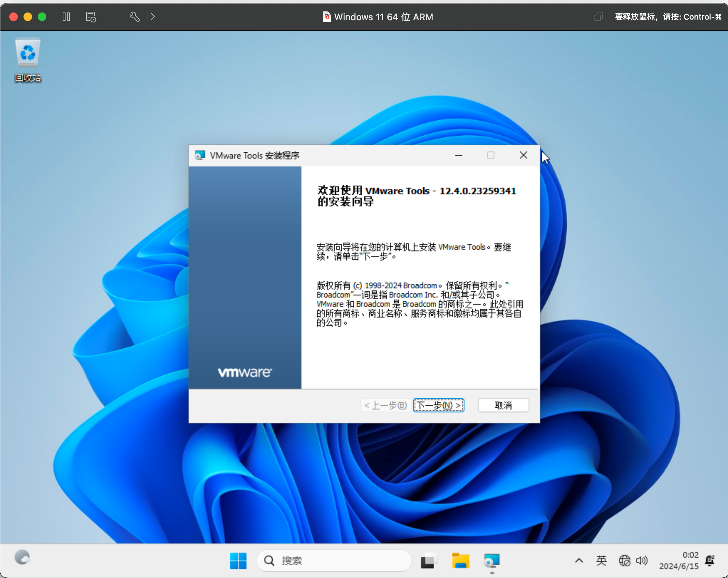This screenshot has height=578, width=728.
Task: Open the Recycle Bin desktop icon
Action: point(28,60)
